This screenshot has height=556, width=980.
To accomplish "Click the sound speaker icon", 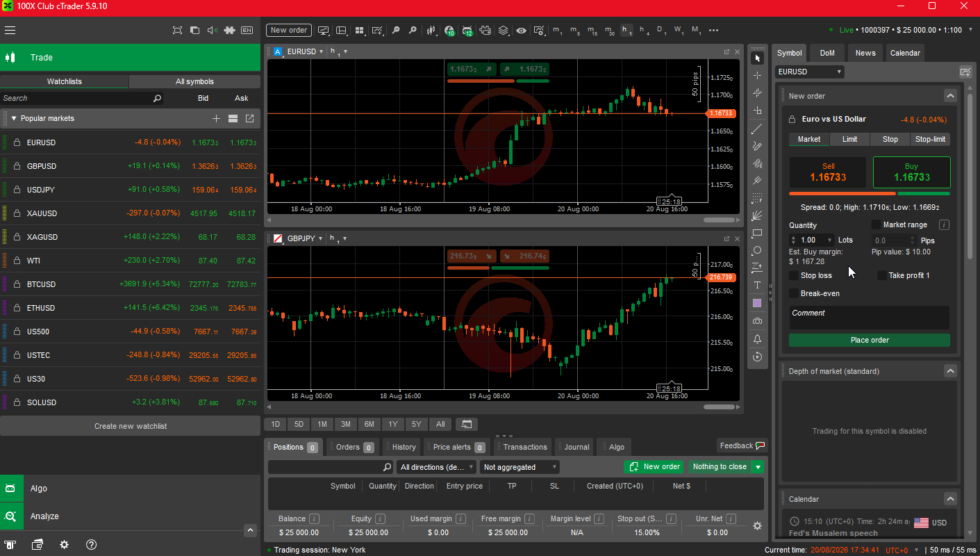I will (x=212, y=31).
